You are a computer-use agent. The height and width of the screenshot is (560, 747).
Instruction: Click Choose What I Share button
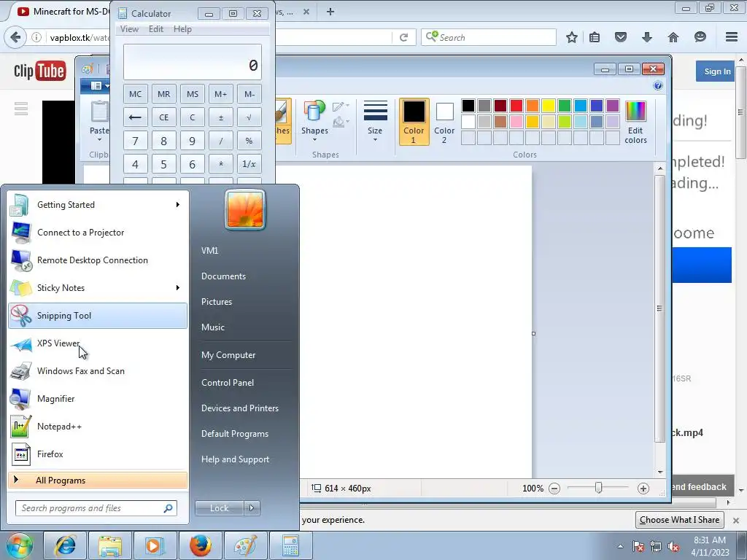click(679, 520)
